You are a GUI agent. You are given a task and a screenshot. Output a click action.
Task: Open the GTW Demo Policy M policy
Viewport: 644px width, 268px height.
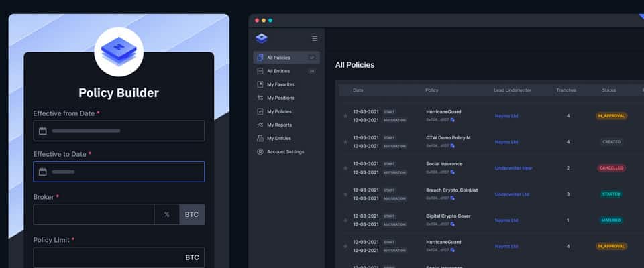[449, 138]
